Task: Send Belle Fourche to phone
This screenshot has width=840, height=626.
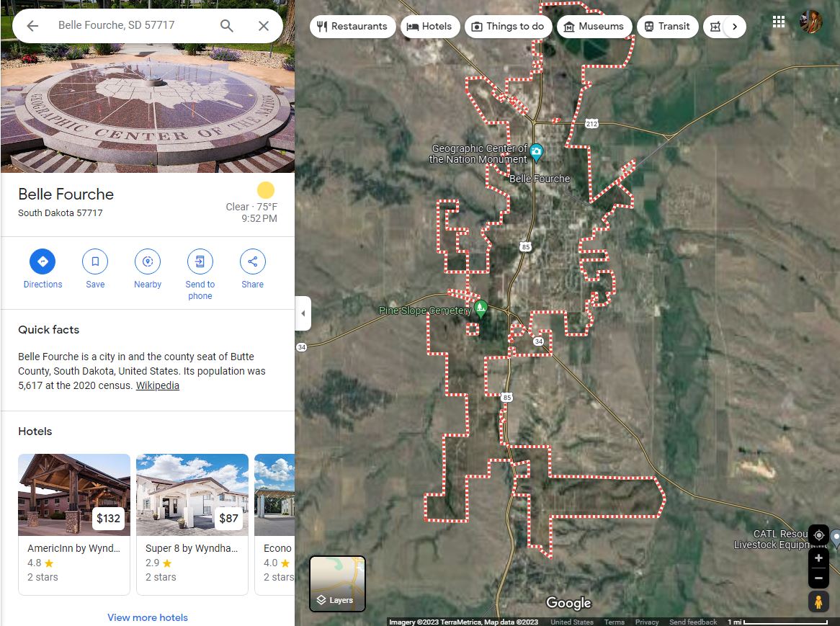Action: tap(200, 274)
